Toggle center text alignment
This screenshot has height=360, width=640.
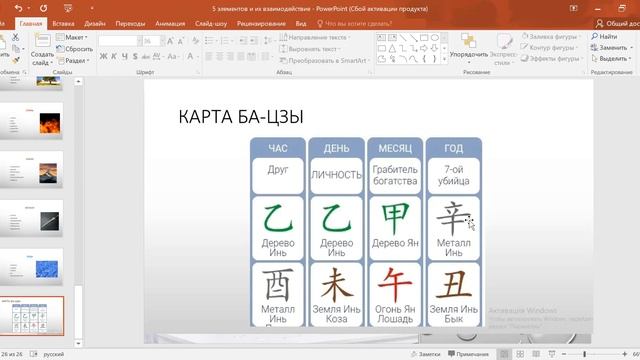tap(220, 56)
